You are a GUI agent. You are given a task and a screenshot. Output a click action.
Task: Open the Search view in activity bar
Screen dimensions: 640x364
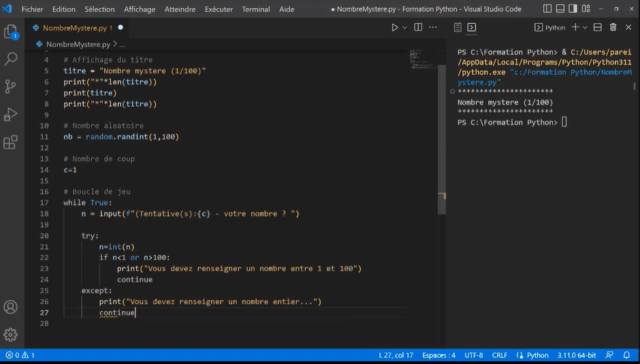tap(11, 59)
